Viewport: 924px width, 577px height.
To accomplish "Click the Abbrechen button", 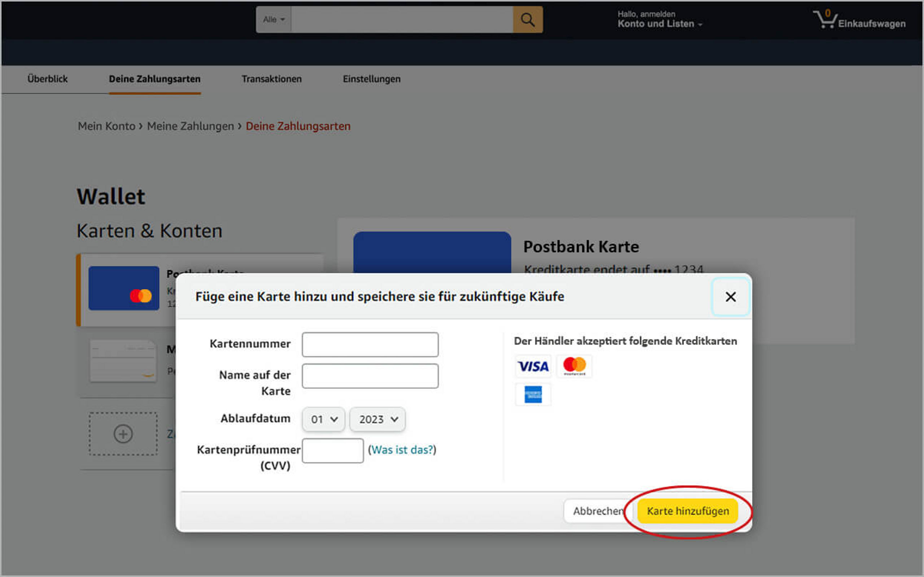I will click(x=597, y=511).
